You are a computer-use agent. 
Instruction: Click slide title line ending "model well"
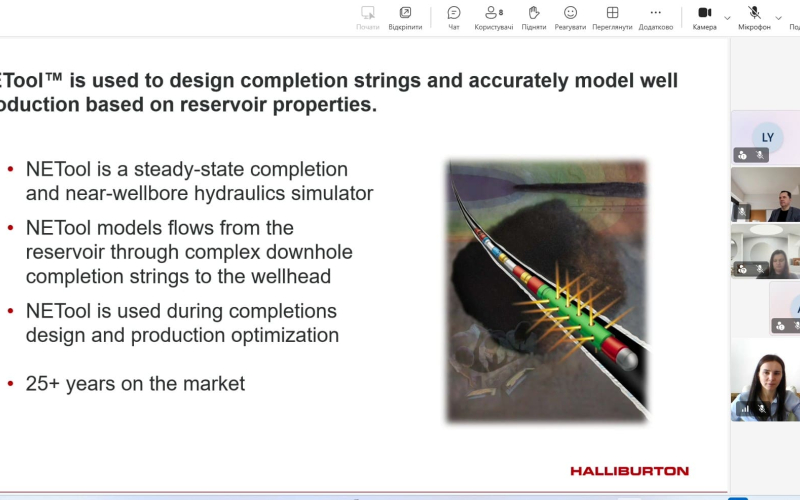point(339,81)
